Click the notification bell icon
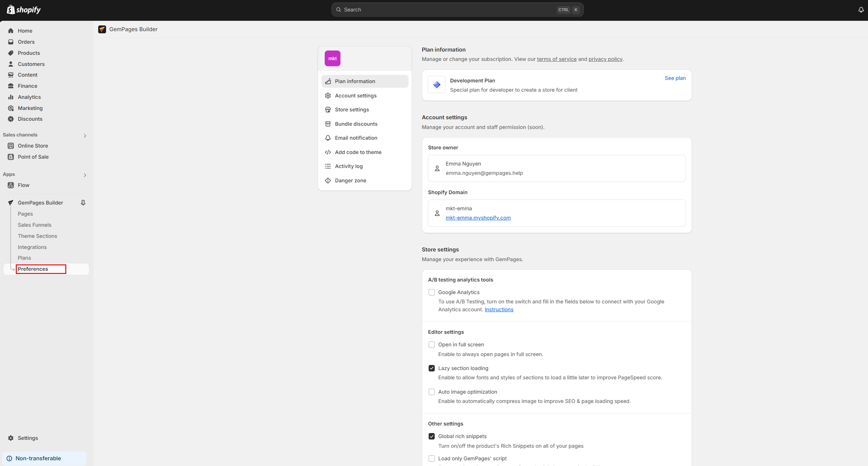 (861, 10)
